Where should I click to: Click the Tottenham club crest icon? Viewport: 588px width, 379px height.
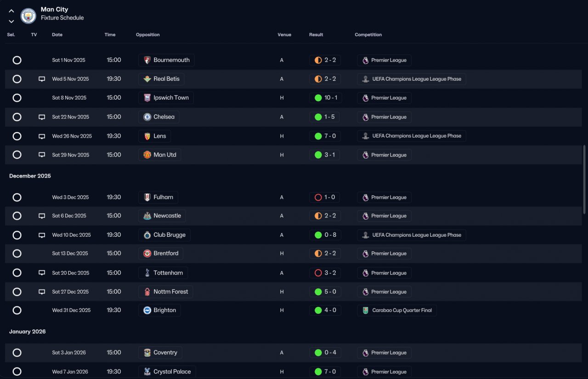tap(147, 273)
